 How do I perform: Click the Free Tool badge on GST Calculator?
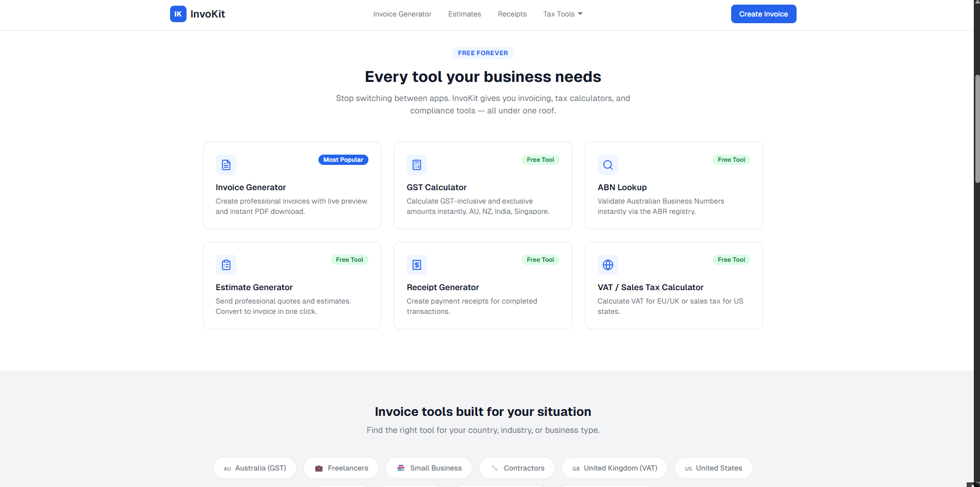[x=540, y=160]
